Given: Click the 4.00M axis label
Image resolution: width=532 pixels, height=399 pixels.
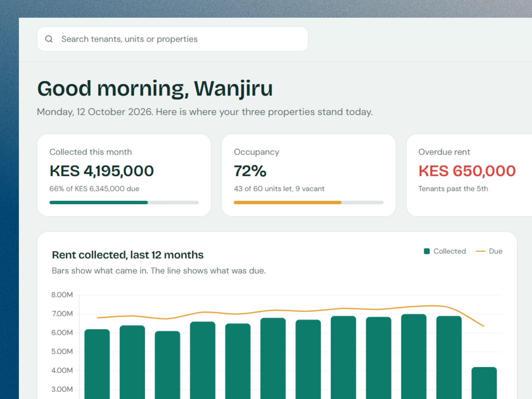Looking at the screenshot, I should pos(62,371).
